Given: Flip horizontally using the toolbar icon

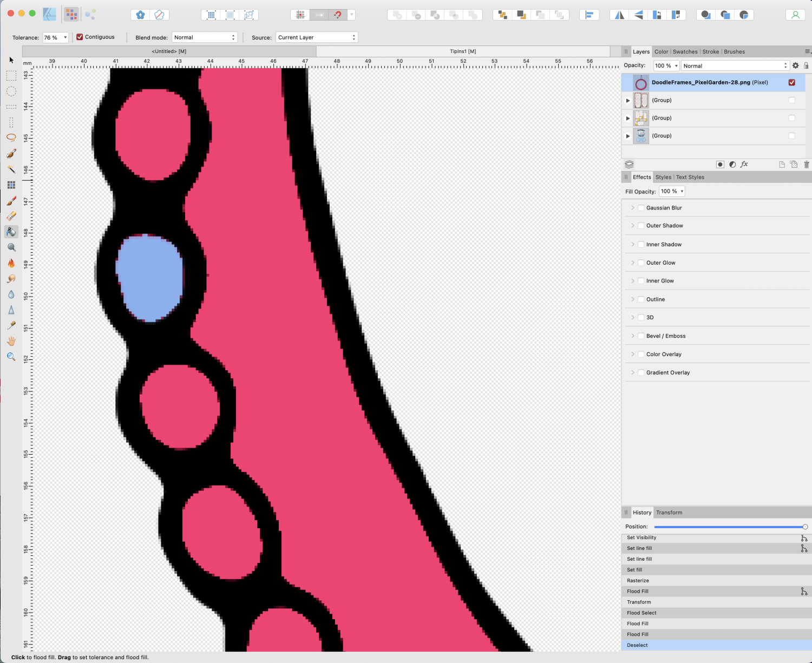Looking at the screenshot, I should click(x=619, y=15).
